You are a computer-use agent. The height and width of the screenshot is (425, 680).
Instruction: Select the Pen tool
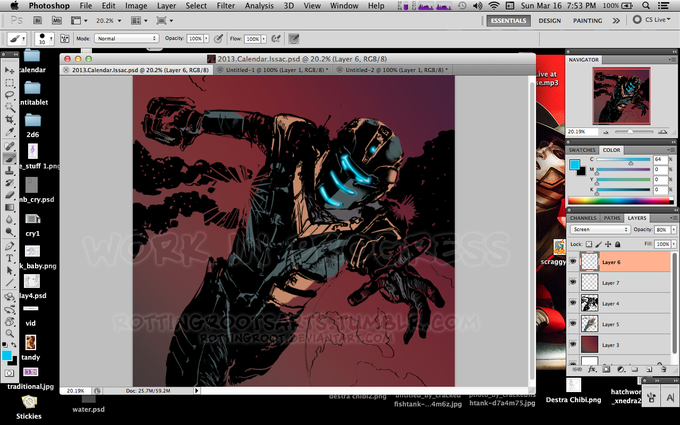(x=10, y=246)
